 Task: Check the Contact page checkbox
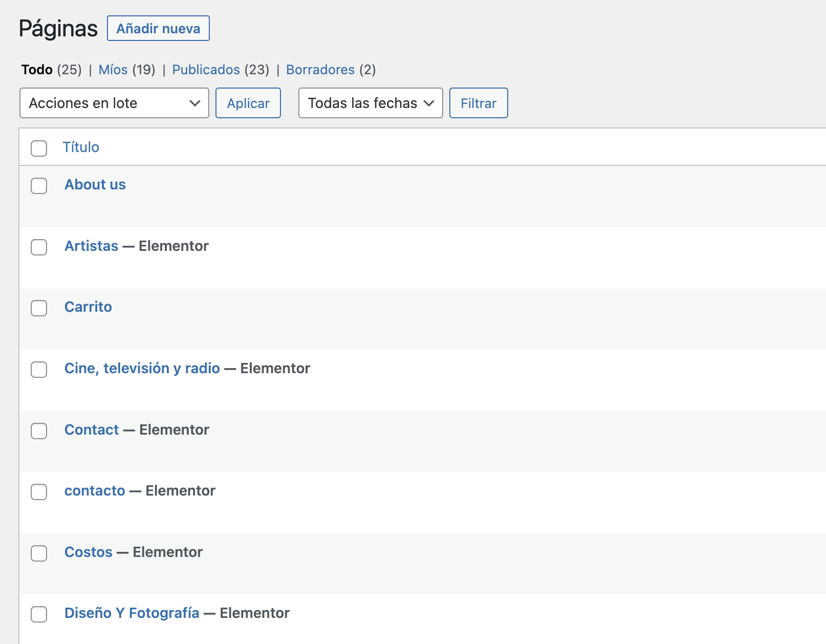pos(39,431)
